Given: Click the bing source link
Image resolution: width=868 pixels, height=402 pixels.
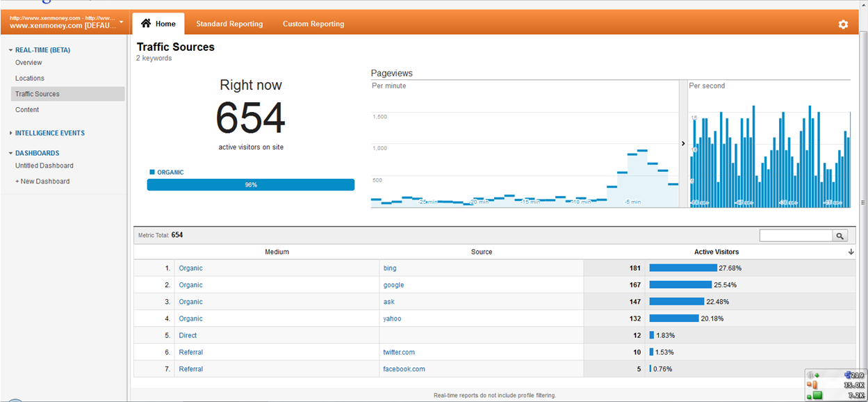Looking at the screenshot, I should 390,268.
